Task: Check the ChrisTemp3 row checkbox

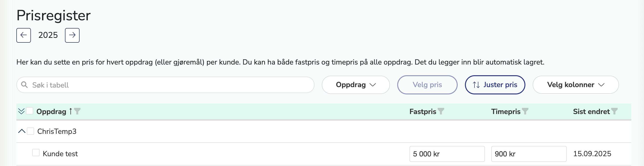Action: coord(30,131)
